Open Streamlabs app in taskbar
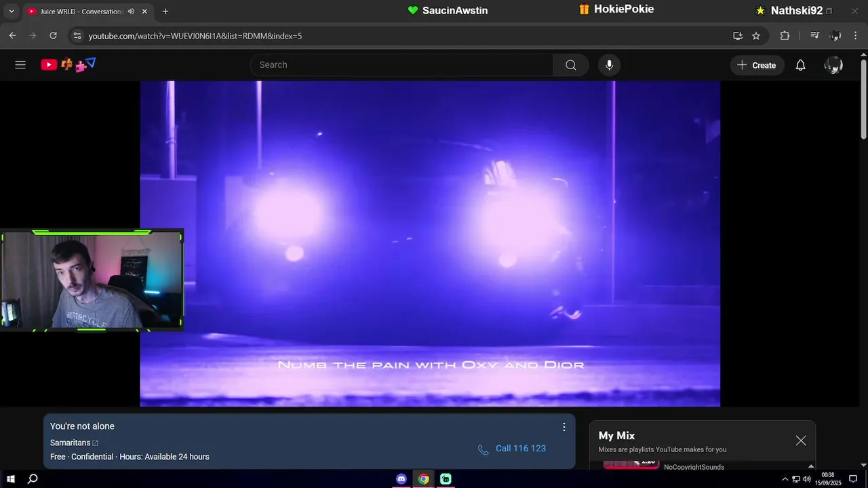 coord(446,479)
